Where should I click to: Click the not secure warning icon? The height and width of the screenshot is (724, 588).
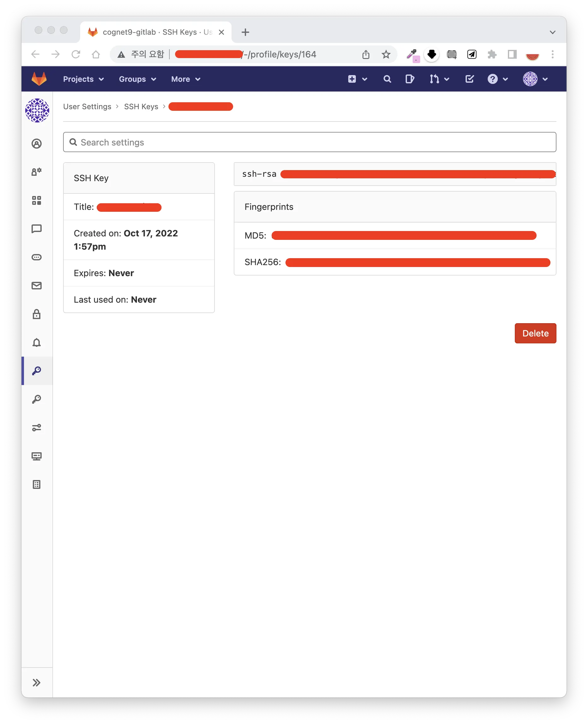coord(121,54)
